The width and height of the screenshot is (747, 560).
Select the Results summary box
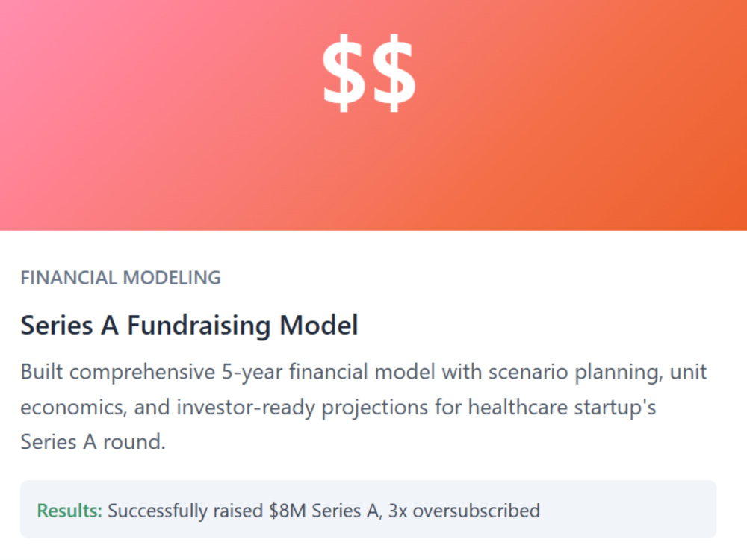[x=368, y=509]
